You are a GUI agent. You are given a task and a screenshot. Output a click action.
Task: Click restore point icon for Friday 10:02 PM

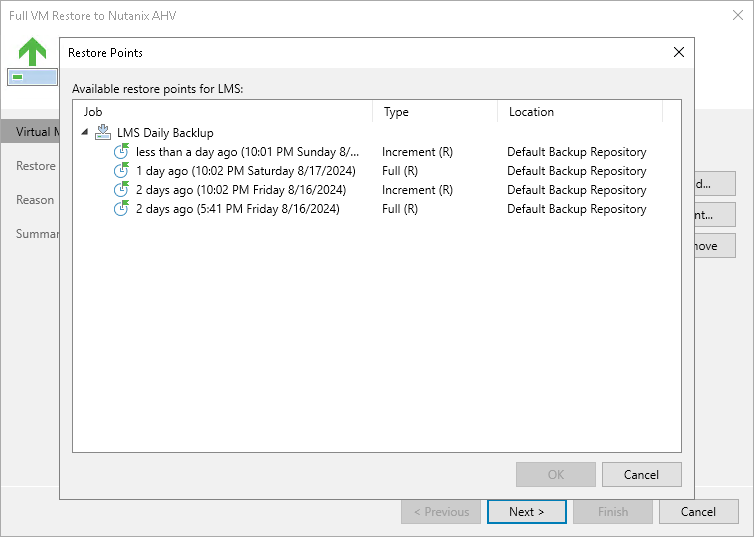pyautogui.click(x=121, y=190)
